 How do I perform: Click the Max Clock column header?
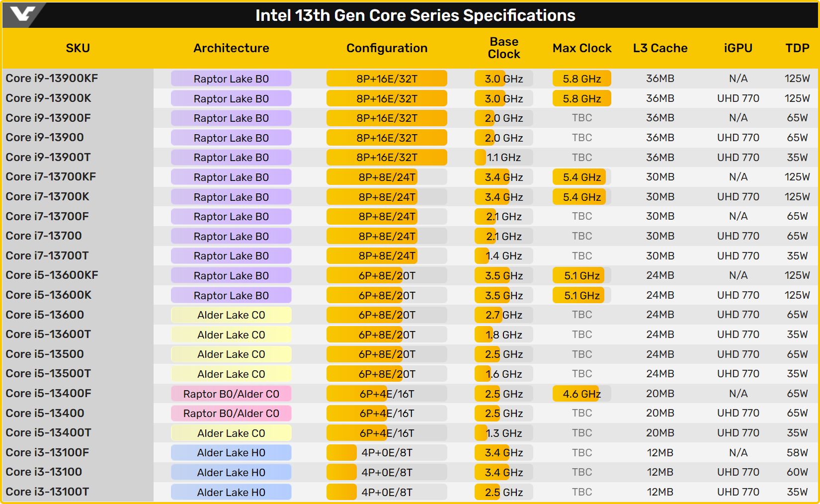click(582, 48)
